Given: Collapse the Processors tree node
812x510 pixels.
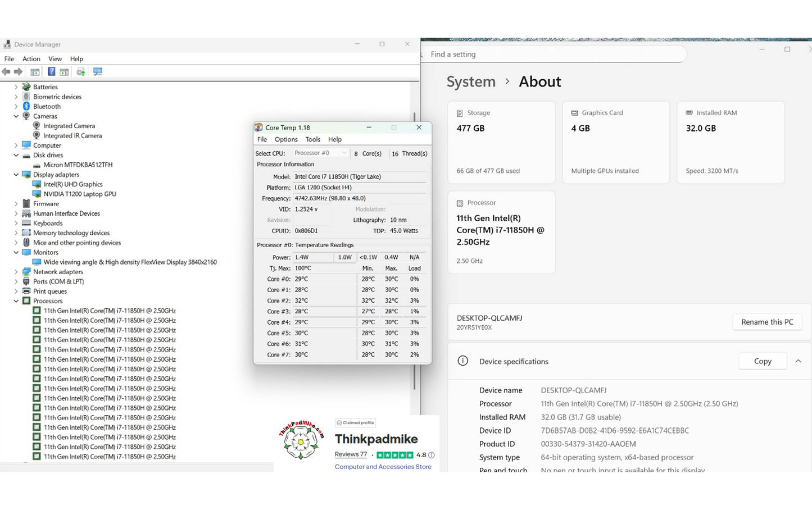Looking at the screenshot, I should (x=16, y=301).
